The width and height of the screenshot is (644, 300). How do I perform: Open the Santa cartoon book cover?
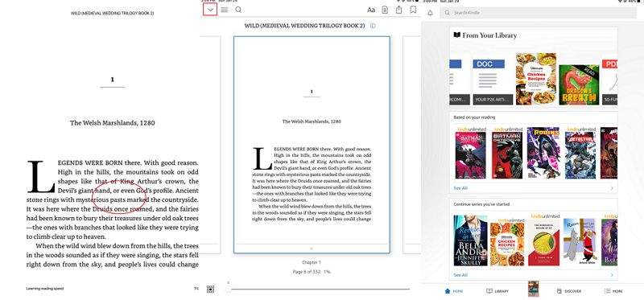coord(579,242)
